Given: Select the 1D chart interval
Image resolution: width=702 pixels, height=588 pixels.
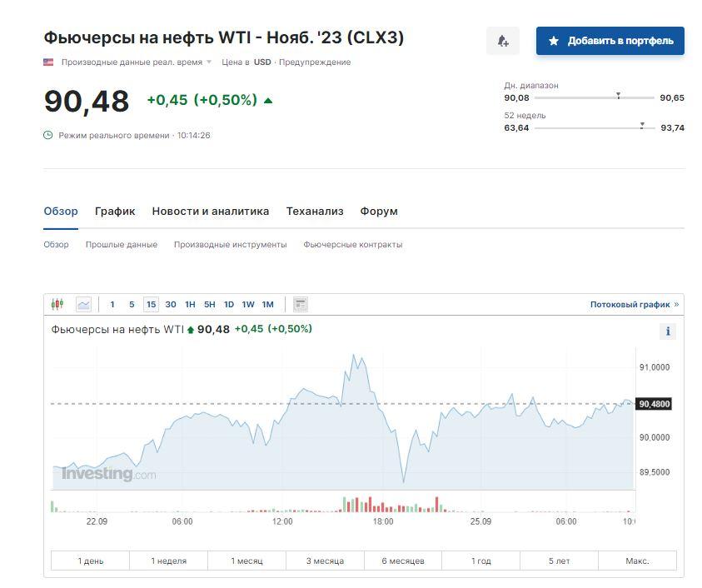Looking at the screenshot, I should point(229,305).
